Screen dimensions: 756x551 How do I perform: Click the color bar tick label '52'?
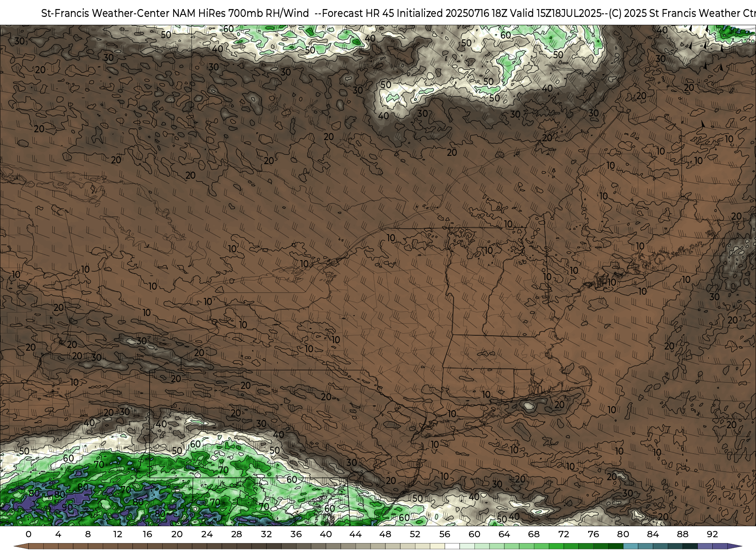pos(415,534)
